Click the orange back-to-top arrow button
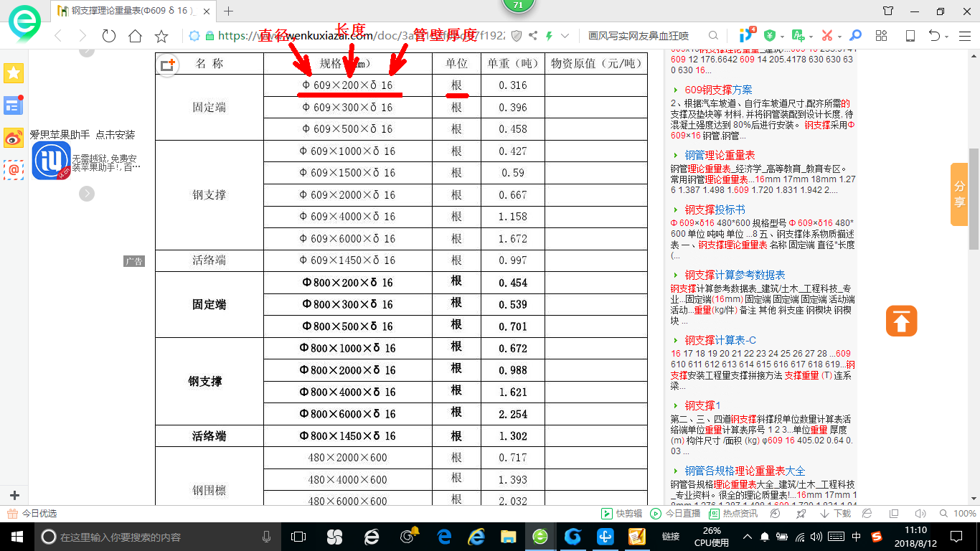The height and width of the screenshot is (551, 980). click(x=902, y=320)
